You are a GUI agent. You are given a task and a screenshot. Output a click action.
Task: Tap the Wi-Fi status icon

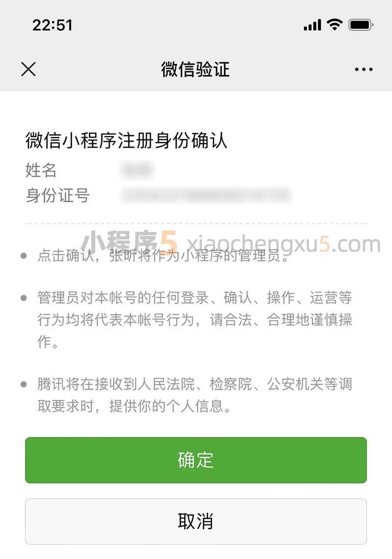point(335,24)
